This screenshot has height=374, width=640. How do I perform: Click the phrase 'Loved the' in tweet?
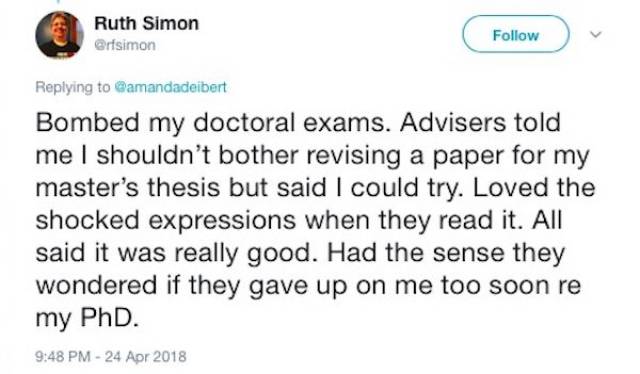[534, 188]
